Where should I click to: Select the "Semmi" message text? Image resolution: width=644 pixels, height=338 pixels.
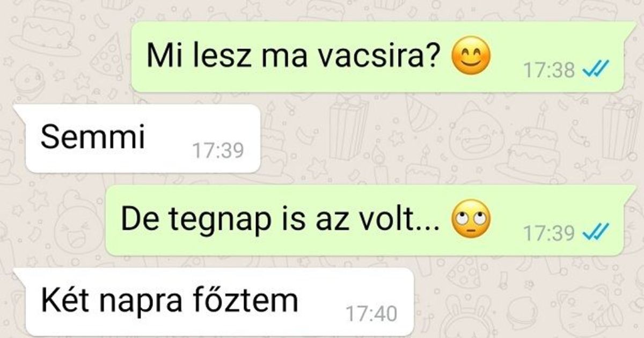coord(93,139)
